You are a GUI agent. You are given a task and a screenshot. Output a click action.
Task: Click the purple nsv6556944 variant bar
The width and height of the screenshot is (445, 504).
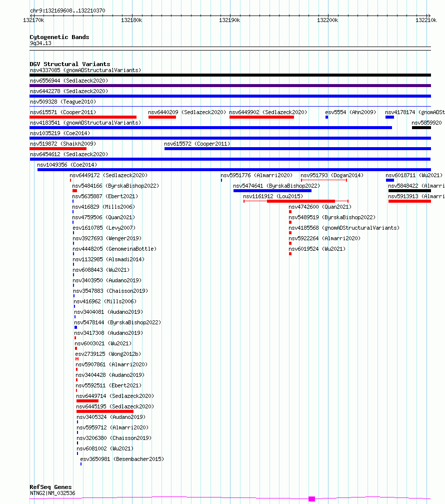[230, 86]
